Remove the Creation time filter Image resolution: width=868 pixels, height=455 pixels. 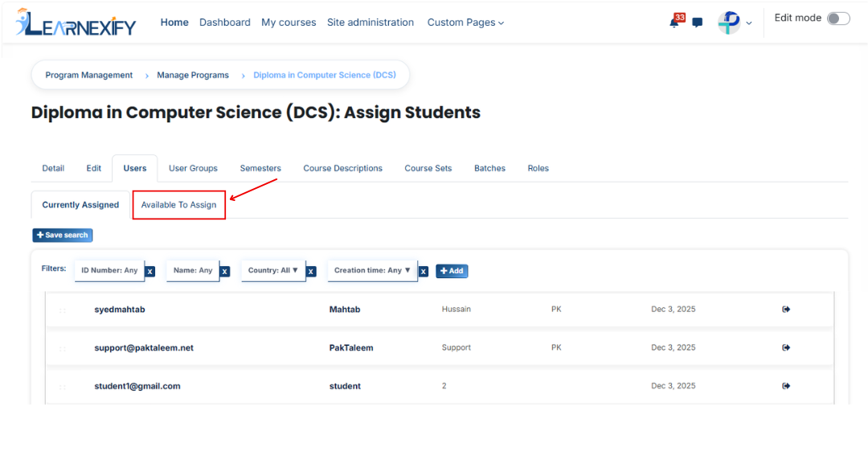(424, 271)
